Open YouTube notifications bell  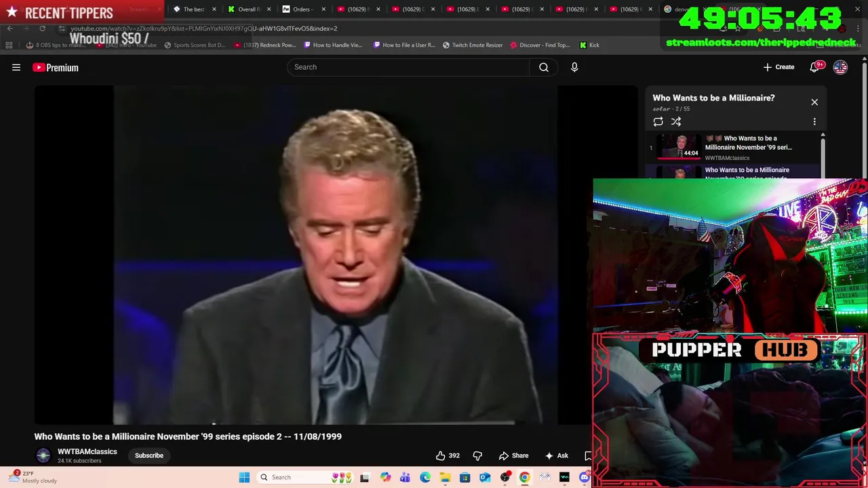(815, 67)
